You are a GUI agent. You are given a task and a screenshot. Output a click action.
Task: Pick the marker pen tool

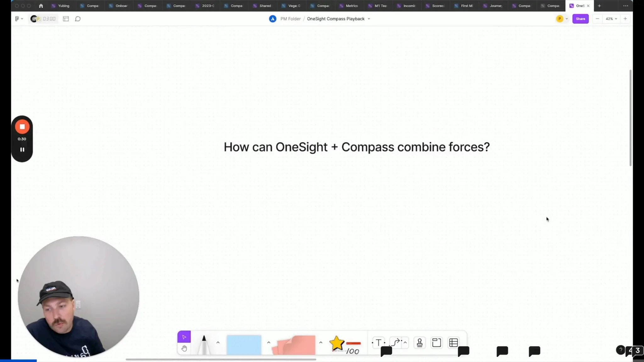click(204, 344)
